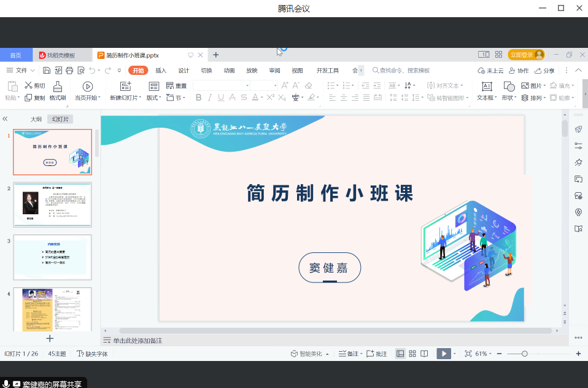Switch to the Design (设计) tab
588x388 pixels.
(x=184, y=71)
